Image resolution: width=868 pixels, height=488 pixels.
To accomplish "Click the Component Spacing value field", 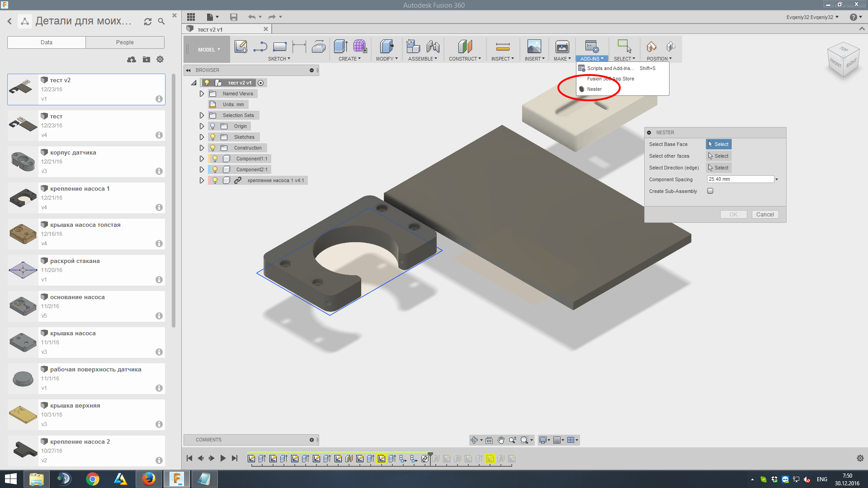I will 740,179.
